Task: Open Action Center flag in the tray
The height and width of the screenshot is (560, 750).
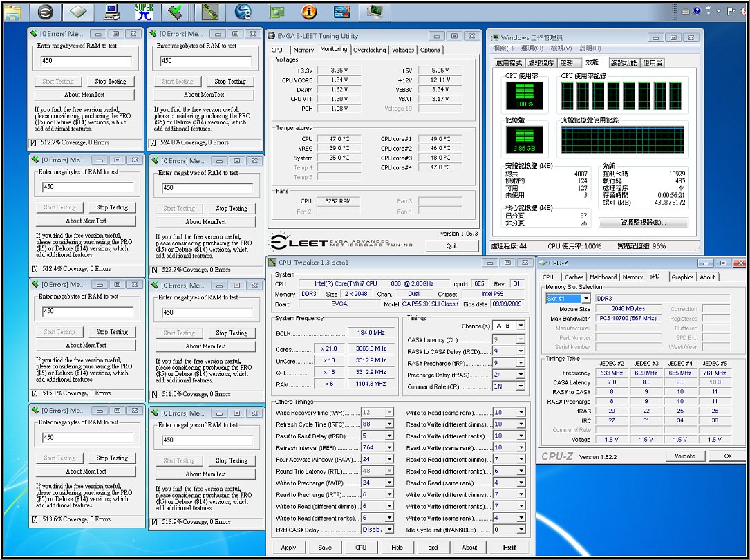Action: (x=731, y=11)
